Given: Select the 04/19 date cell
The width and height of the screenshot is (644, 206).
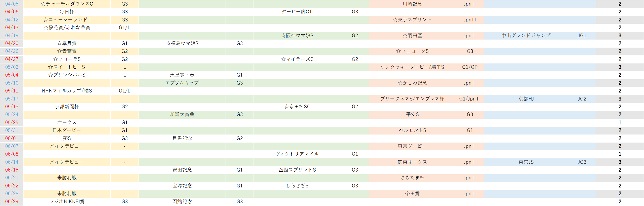Looking at the screenshot, I should click(x=12, y=36).
